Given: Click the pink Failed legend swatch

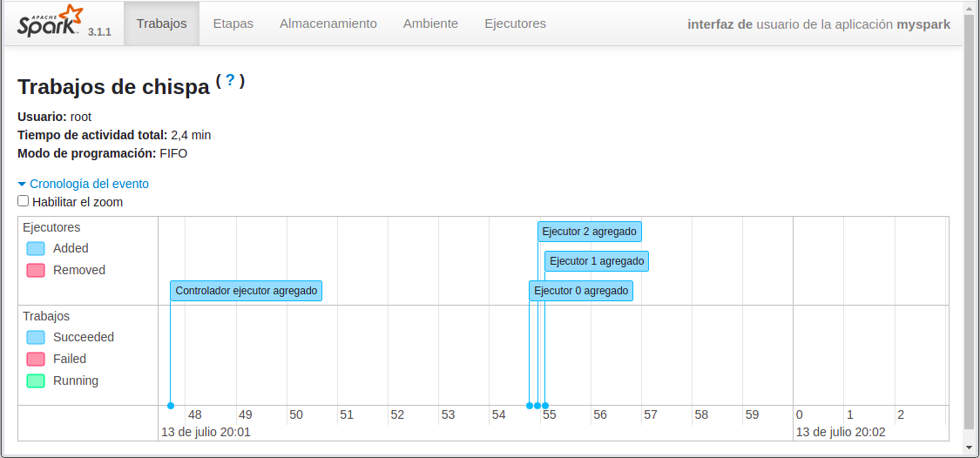Looking at the screenshot, I should point(36,359).
